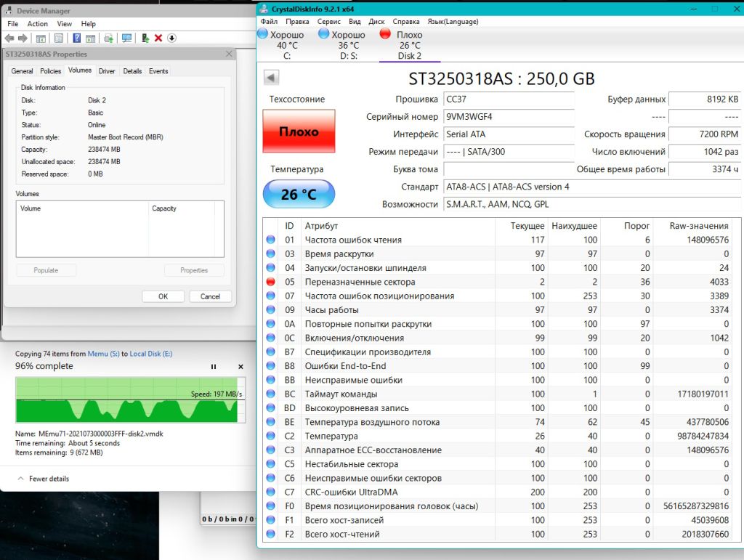Pause the file copy operation

pos(214,367)
